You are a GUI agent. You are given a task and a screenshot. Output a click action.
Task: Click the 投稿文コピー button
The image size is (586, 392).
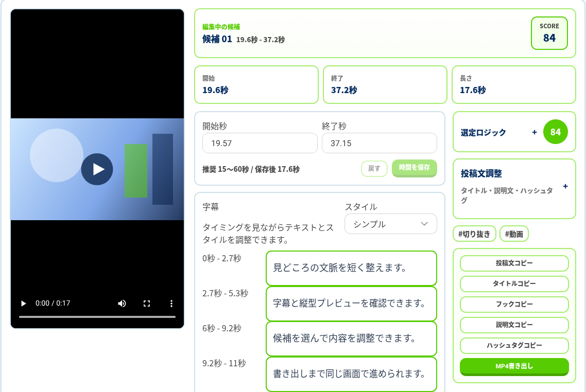coord(514,263)
